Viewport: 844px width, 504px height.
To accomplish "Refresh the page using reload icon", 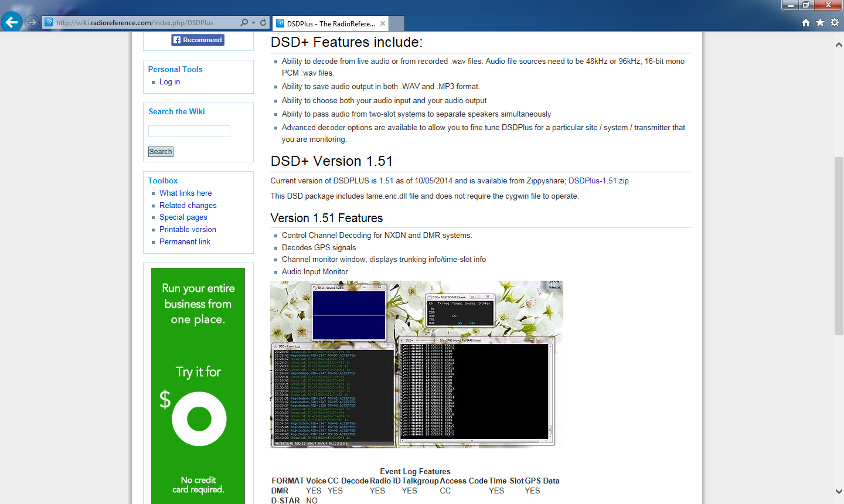I will 263,23.
